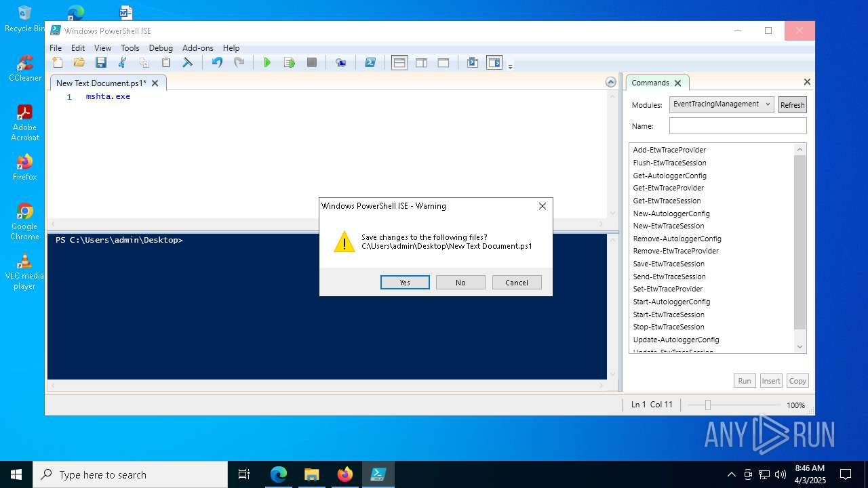Screen dimensions: 868x488
Task: Click command list scroll up arrow
Action: [800, 149]
